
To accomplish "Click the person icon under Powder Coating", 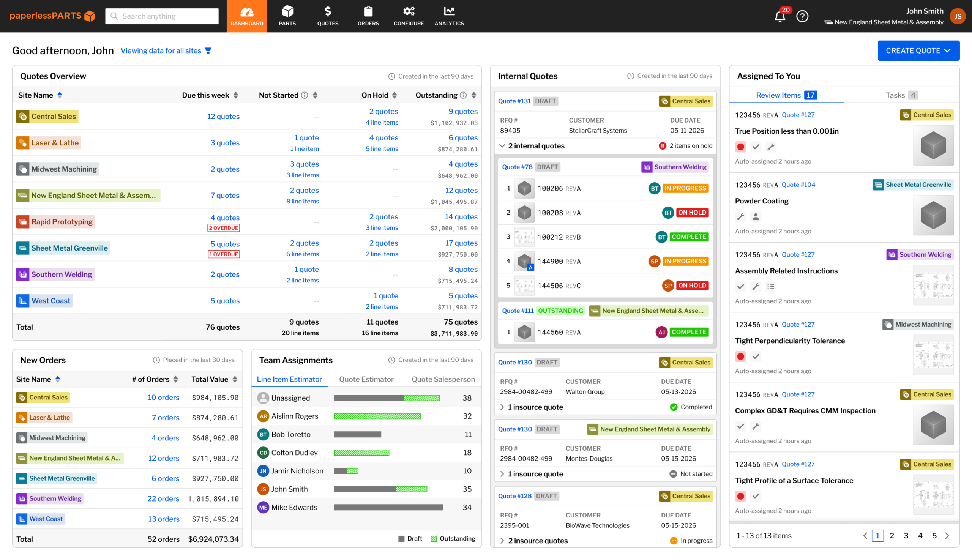I will tap(756, 216).
